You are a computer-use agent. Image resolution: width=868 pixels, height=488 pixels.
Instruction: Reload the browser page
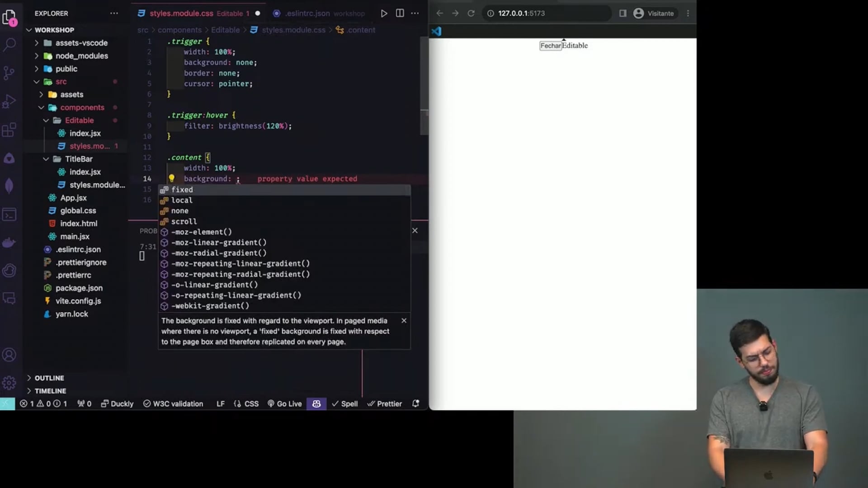471,13
